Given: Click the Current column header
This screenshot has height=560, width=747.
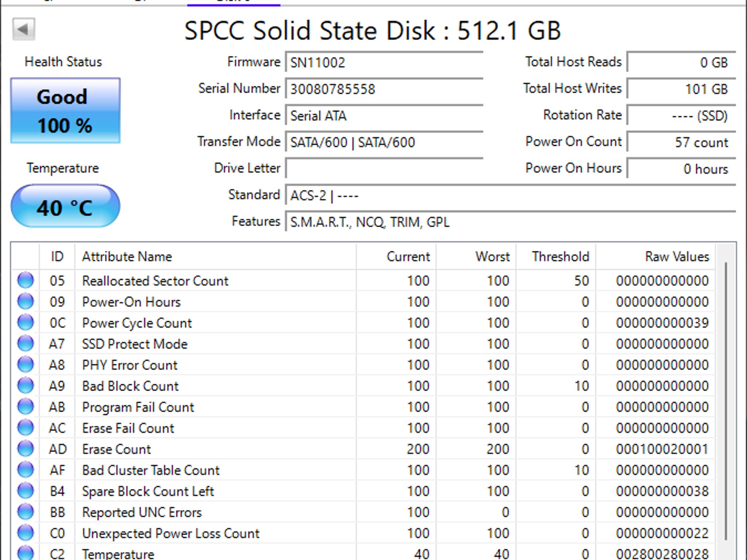Looking at the screenshot, I should tap(396, 257).
